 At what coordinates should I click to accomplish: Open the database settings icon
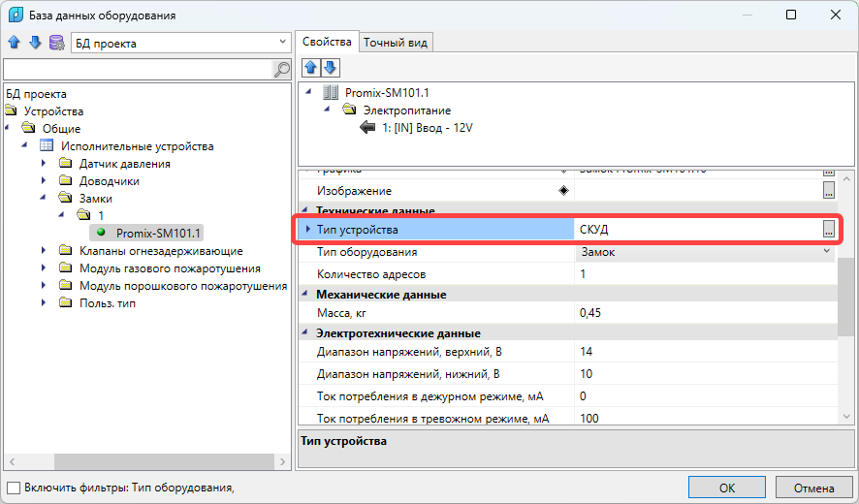[x=56, y=43]
